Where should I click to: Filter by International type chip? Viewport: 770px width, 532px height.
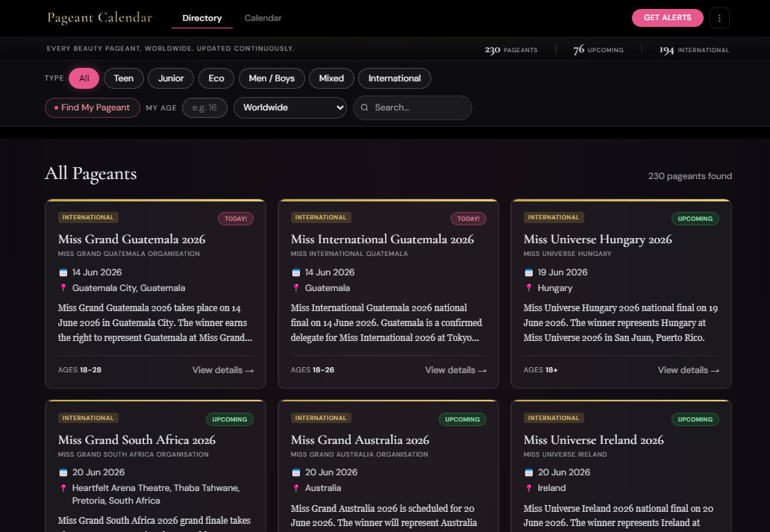pyautogui.click(x=395, y=78)
